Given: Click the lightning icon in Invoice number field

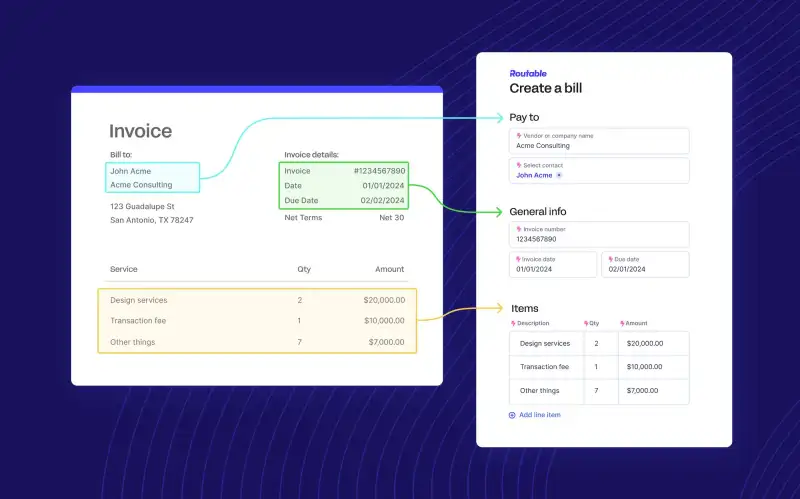Looking at the screenshot, I should coord(519,229).
